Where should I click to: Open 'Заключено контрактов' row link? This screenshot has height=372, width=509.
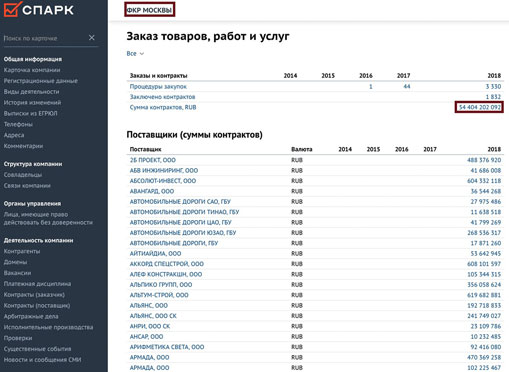click(162, 97)
